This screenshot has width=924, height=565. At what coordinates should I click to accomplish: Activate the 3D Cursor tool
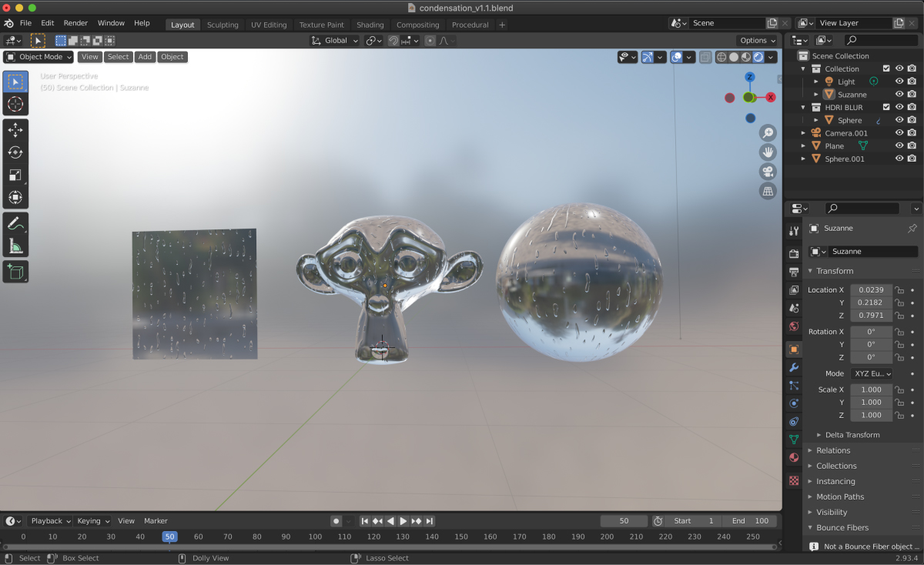15,105
